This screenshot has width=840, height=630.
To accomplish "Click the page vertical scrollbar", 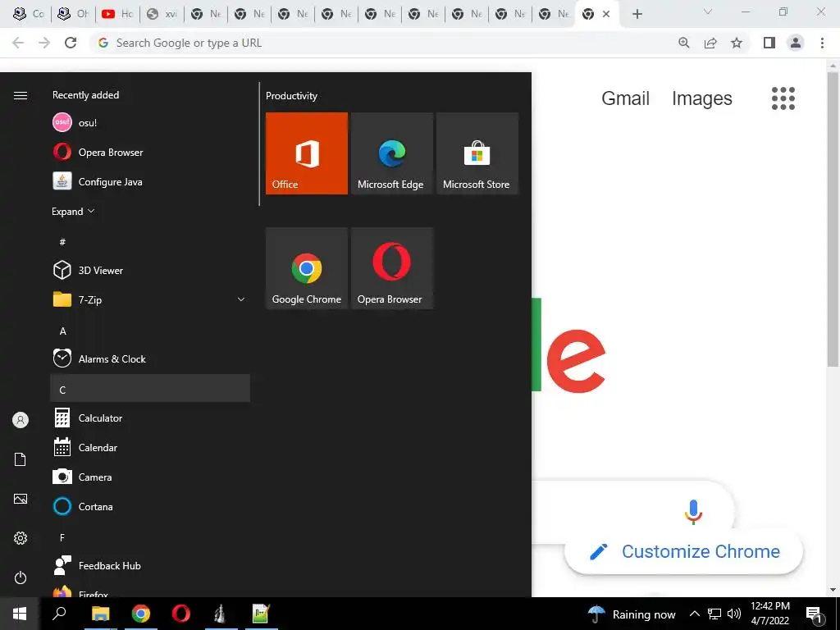I will [x=833, y=220].
